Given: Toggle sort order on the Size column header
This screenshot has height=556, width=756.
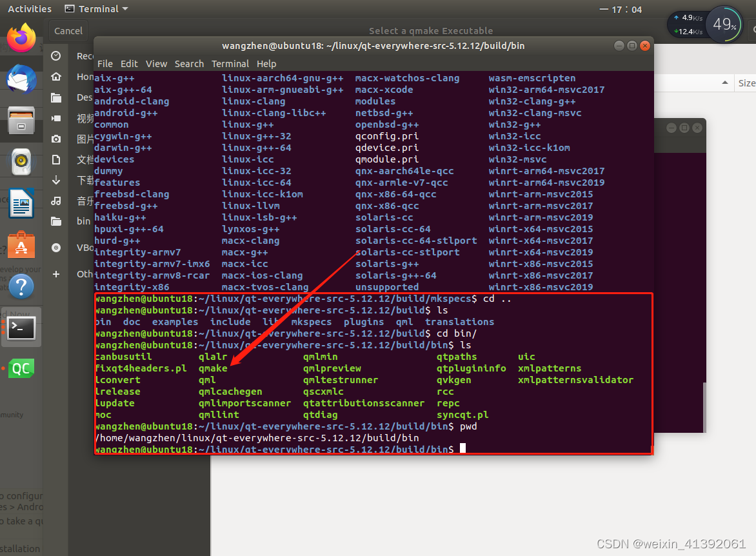Looking at the screenshot, I should point(746,83).
